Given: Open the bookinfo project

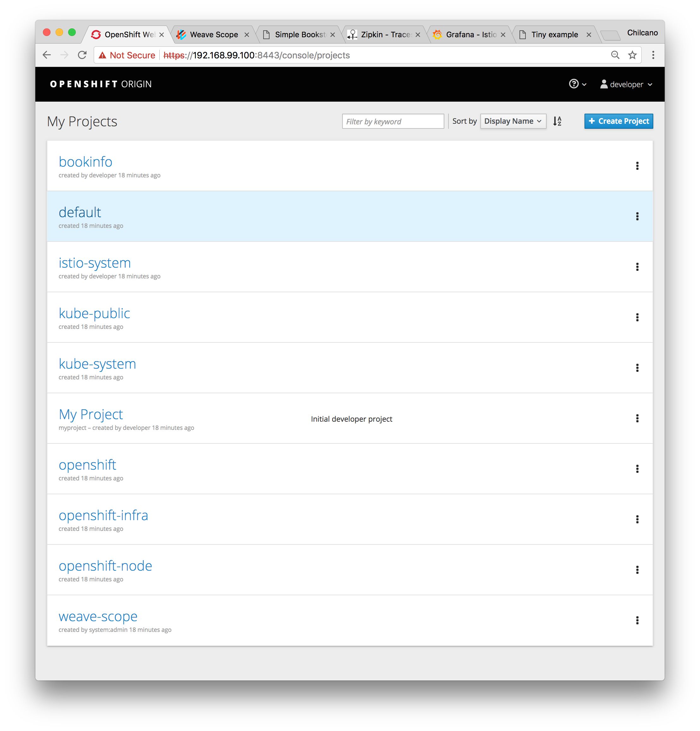Looking at the screenshot, I should [x=86, y=162].
